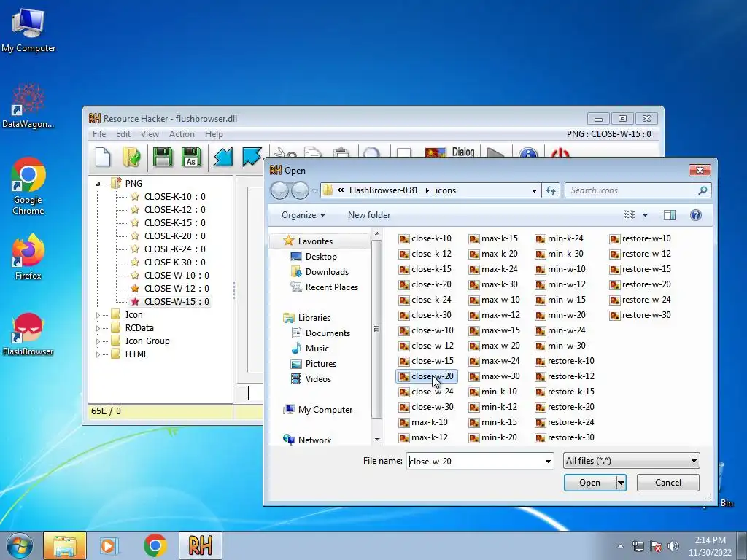Go to Downloads in Favorites sidebar
747x560 pixels.
click(327, 272)
